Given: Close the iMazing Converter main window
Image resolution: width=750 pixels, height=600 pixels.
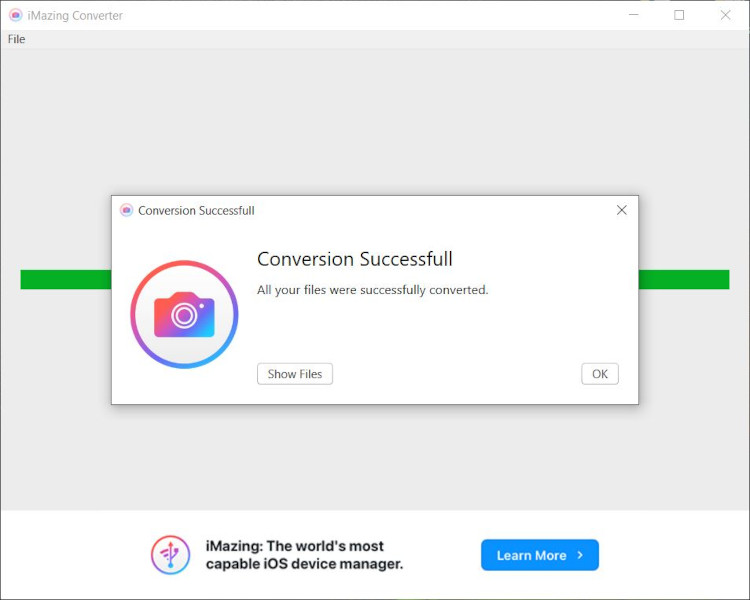Looking at the screenshot, I should pyautogui.click(x=725, y=15).
